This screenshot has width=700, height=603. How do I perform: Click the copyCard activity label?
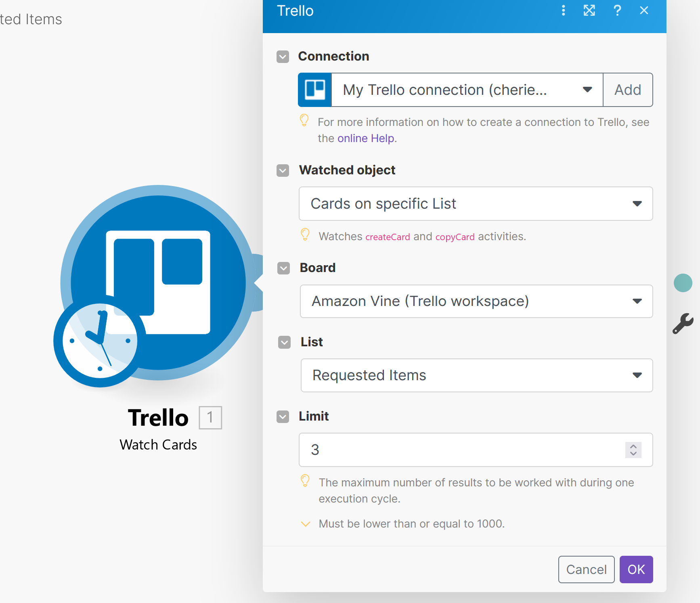point(455,237)
